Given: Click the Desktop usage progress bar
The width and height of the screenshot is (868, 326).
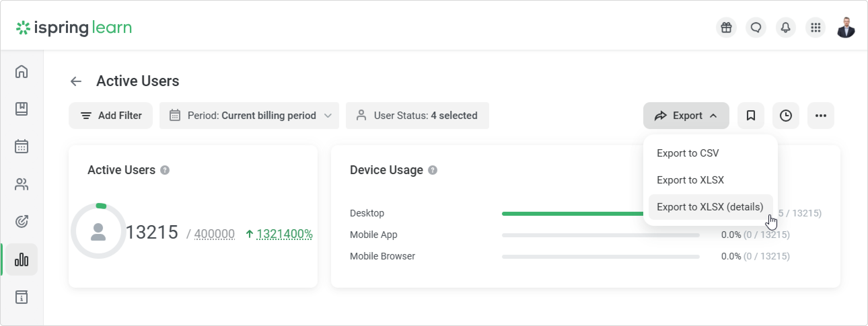Looking at the screenshot, I should pyautogui.click(x=572, y=213).
